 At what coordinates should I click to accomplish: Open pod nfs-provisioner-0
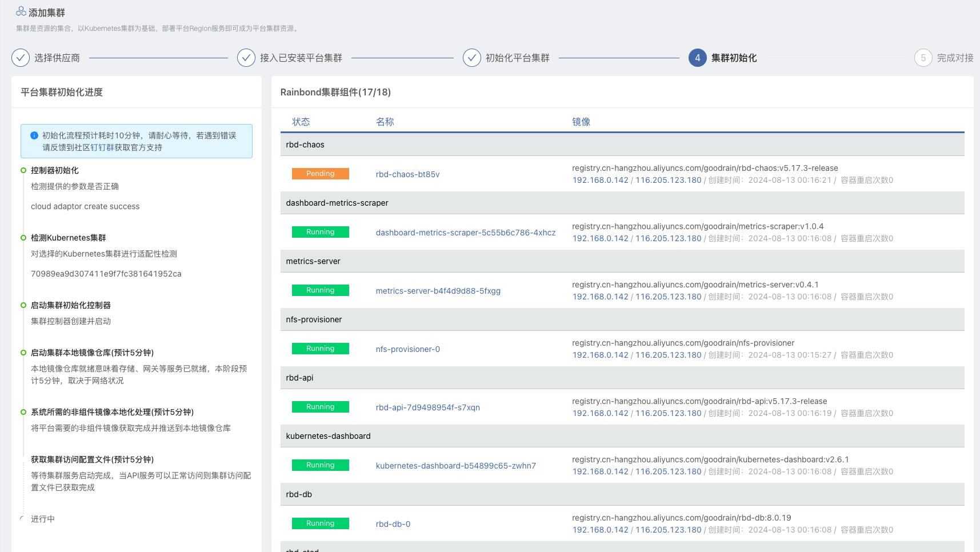click(408, 349)
